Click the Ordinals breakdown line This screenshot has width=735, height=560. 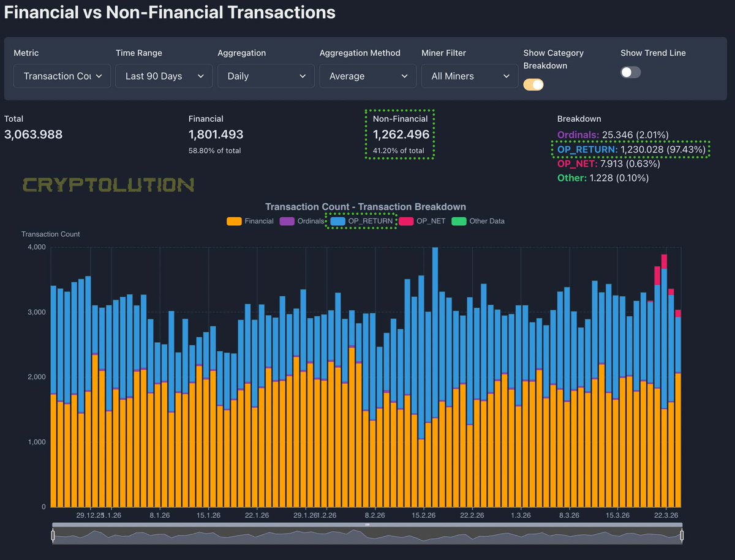tap(613, 135)
